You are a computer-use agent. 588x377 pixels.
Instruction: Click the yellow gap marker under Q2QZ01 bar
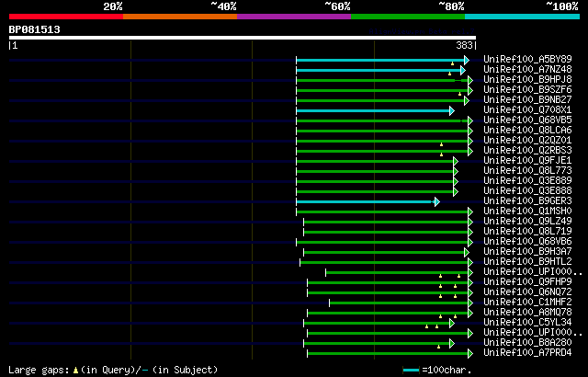click(x=441, y=144)
